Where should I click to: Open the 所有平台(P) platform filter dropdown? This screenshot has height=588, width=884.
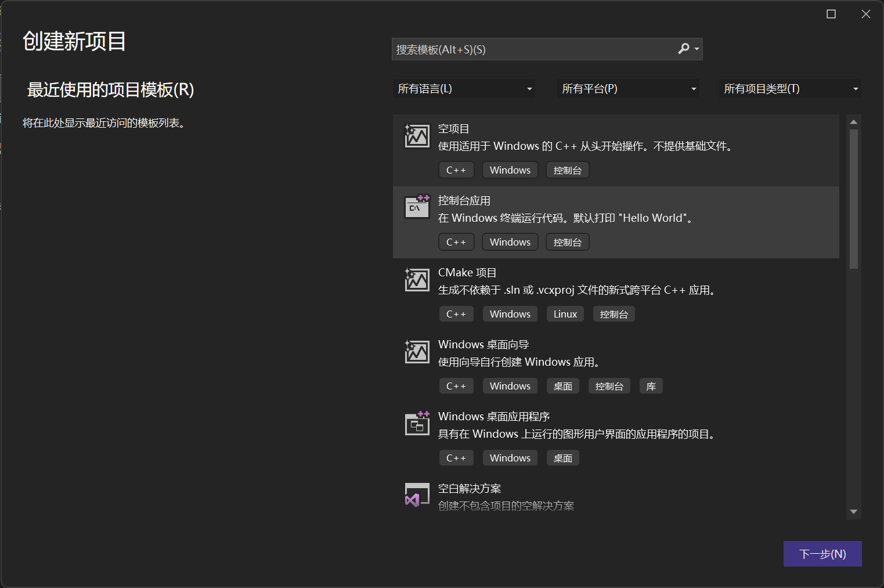(628, 89)
